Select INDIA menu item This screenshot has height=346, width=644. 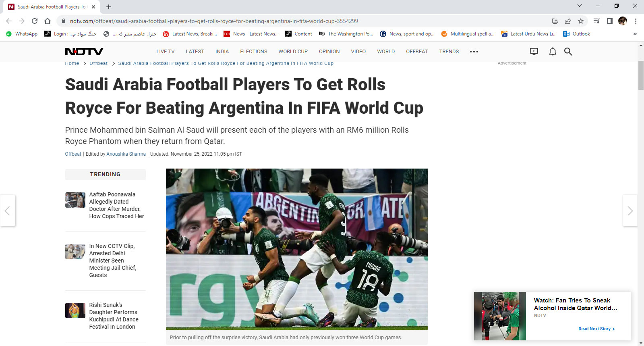point(222,52)
